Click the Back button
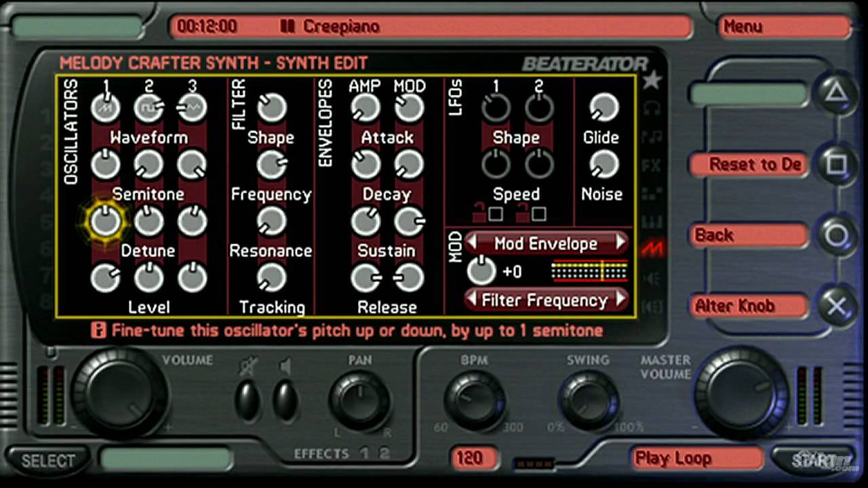The height and width of the screenshot is (488, 868). 749,235
